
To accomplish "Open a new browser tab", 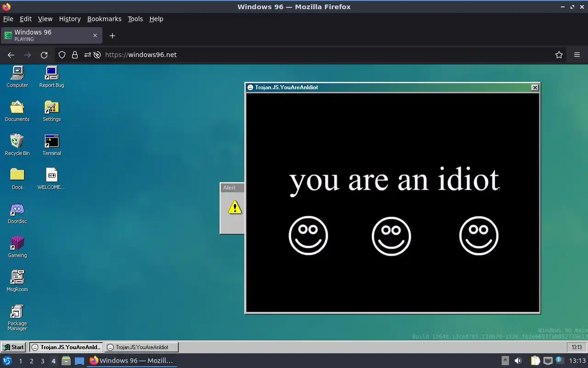I will click(x=112, y=35).
